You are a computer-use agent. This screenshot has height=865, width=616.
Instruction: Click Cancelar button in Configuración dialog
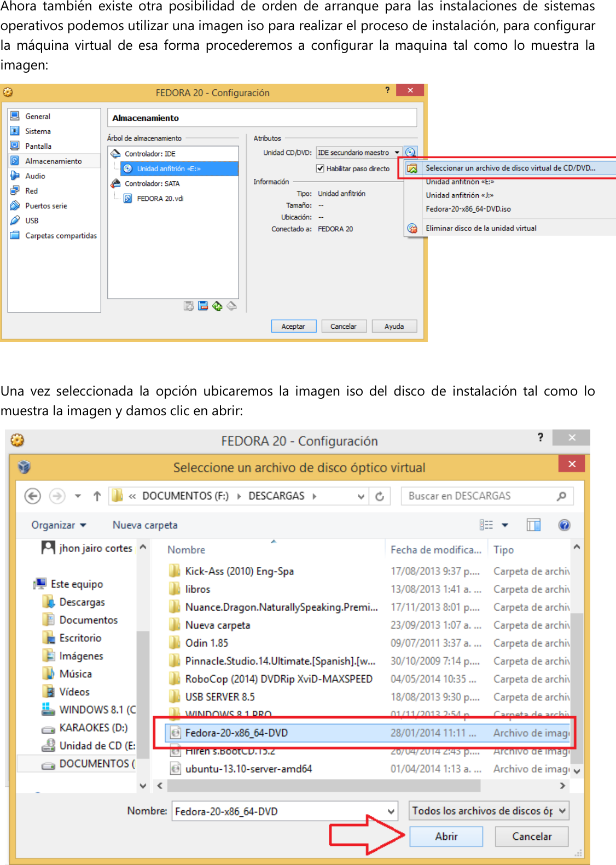[x=344, y=326]
